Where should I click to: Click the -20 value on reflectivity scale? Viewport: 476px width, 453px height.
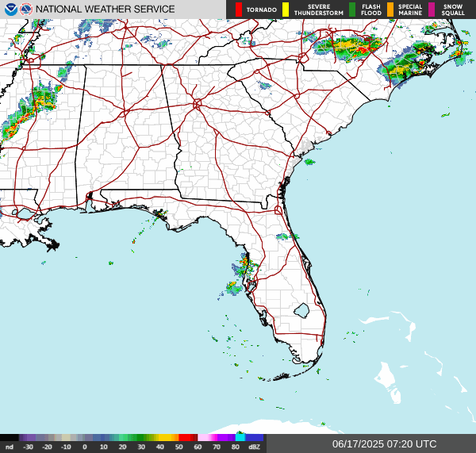[x=47, y=447]
